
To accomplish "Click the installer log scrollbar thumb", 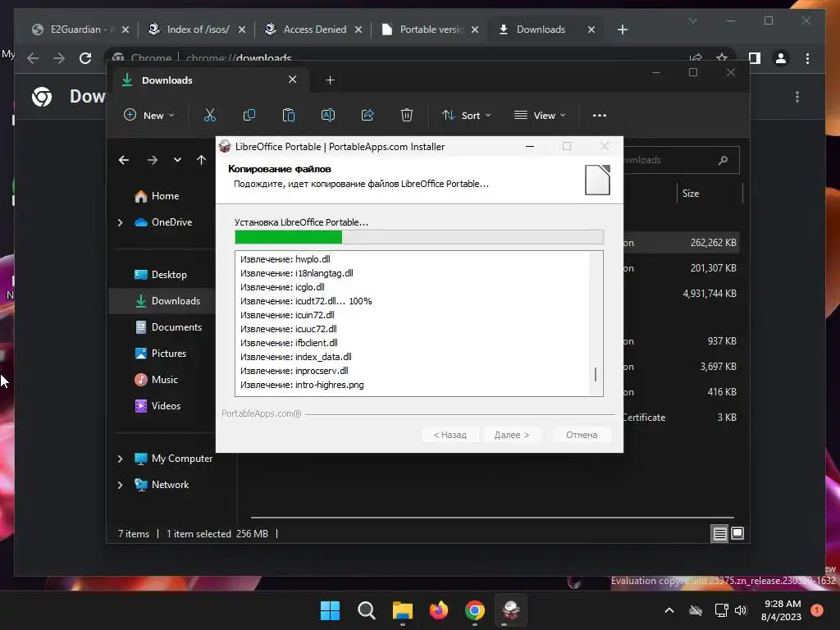I will pos(596,374).
